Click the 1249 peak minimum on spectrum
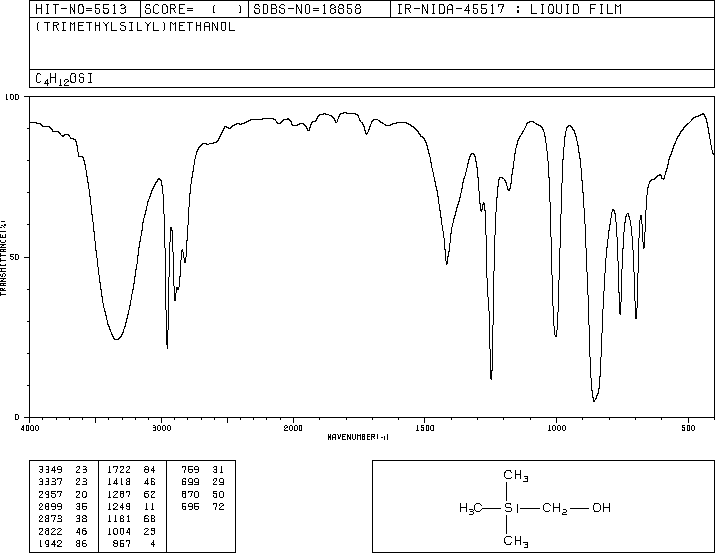The width and height of the screenshot is (715, 553). [491, 378]
